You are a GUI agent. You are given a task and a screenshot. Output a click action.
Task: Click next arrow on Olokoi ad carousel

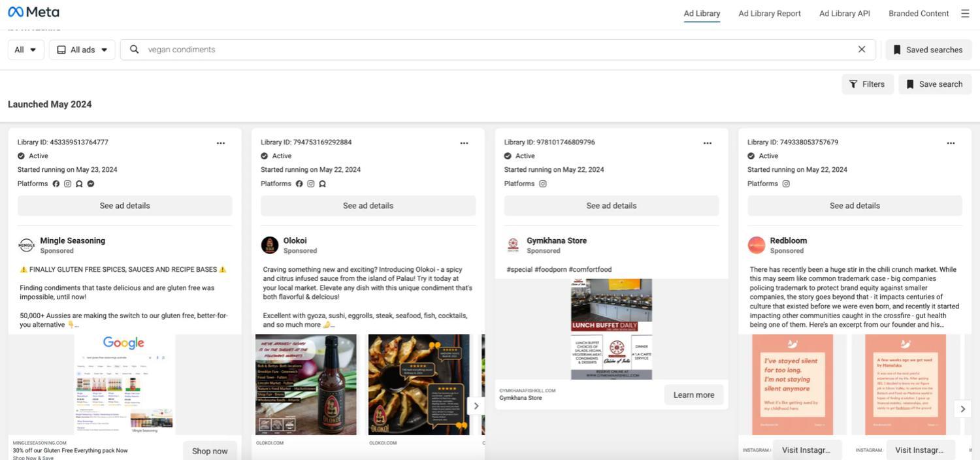click(x=476, y=406)
